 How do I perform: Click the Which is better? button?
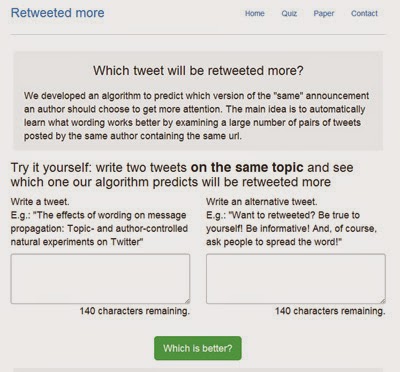(x=198, y=348)
